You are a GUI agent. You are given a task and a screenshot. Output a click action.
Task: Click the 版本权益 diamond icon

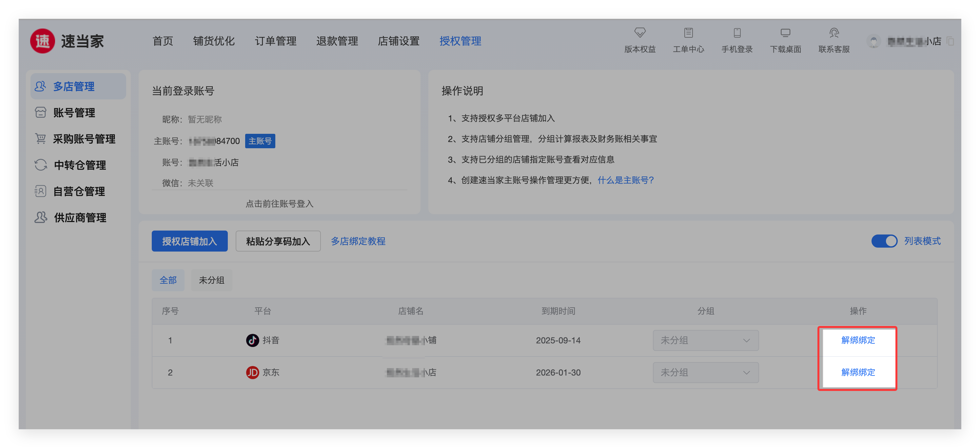[639, 33]
